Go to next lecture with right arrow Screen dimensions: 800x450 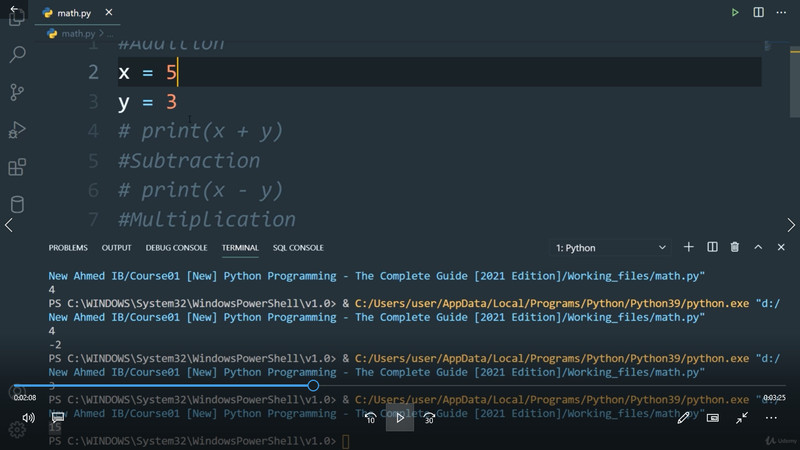pos(791,225)
